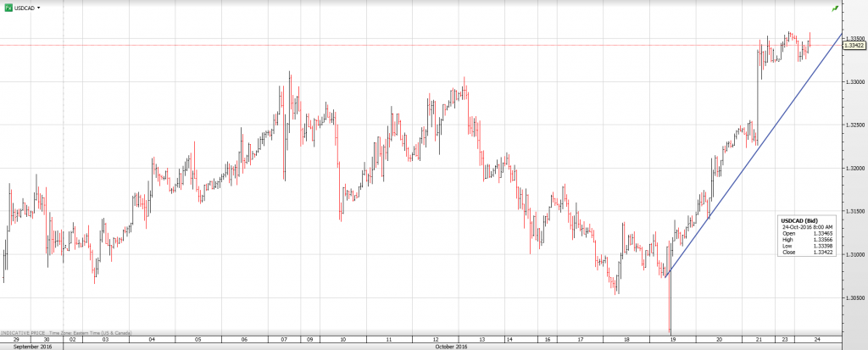
Task: Click the green FX instrument icon
Action: click(8, 7)
